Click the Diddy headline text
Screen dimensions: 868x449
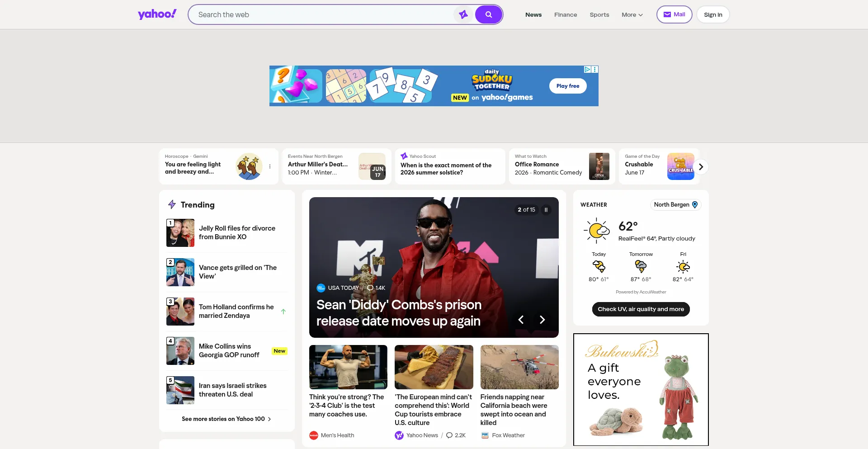(x=399, y=313)
